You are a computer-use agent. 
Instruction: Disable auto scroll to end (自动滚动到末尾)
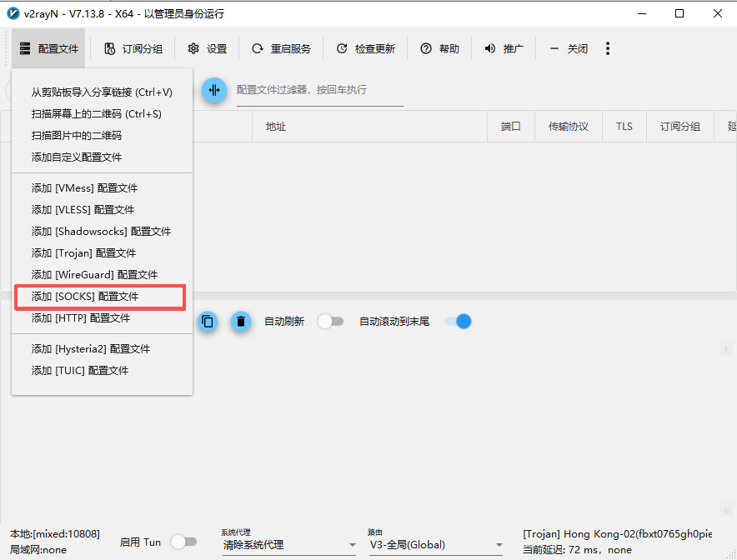[x=458, y=321]
